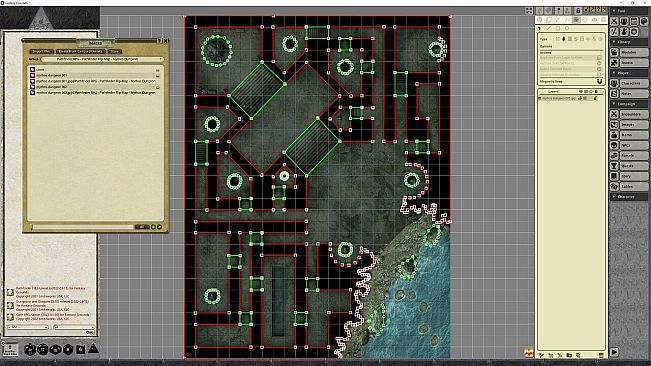Collapse the Library sidebar section
The height and width of the screenshot is (366, 651).
coord(628,42)
